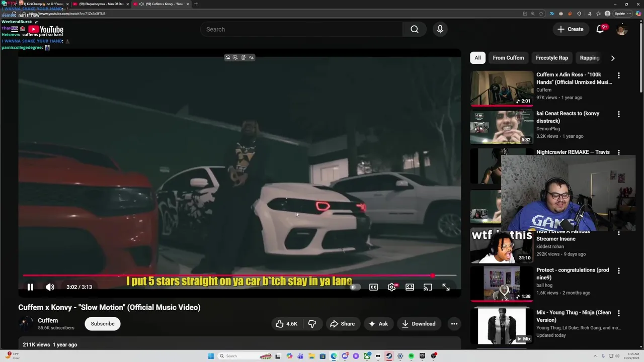The height and width of the screenshot is (362, 644).
Task: Open Spotify from the taskbar
Action: 411,356
